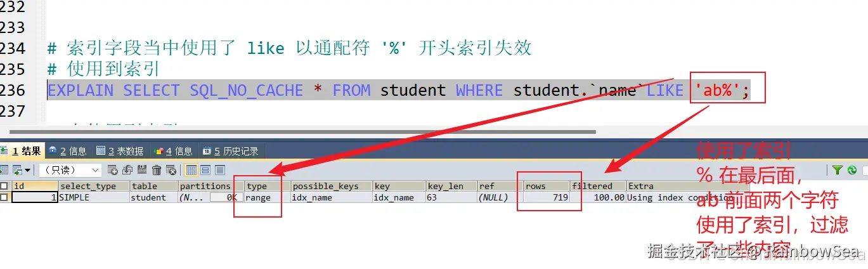Select the 63 cell under key_len

(x=451, y=197)
